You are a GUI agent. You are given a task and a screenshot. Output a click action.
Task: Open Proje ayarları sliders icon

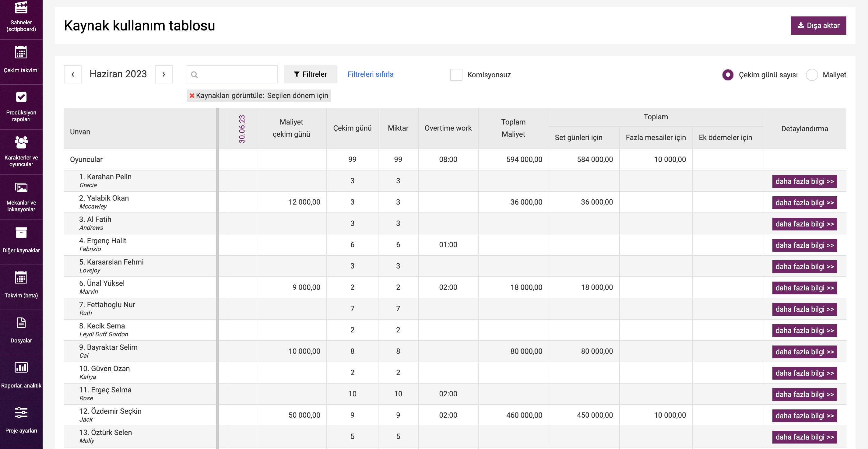click(21, 412)
